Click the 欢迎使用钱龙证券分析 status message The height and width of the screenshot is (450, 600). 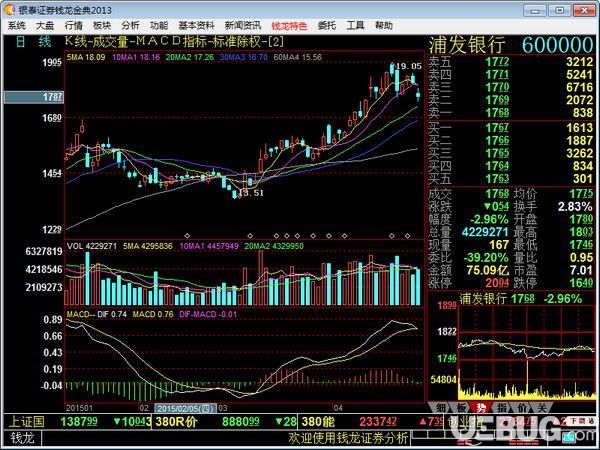click(x=348, y=438)
